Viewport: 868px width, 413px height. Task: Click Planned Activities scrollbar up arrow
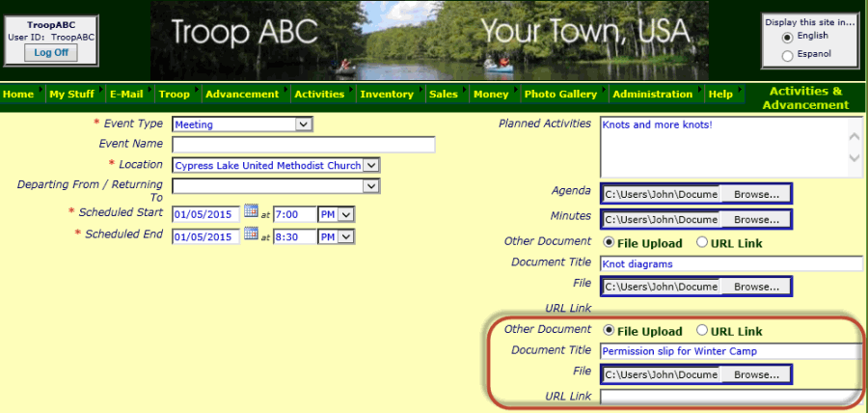pos(854,136)
